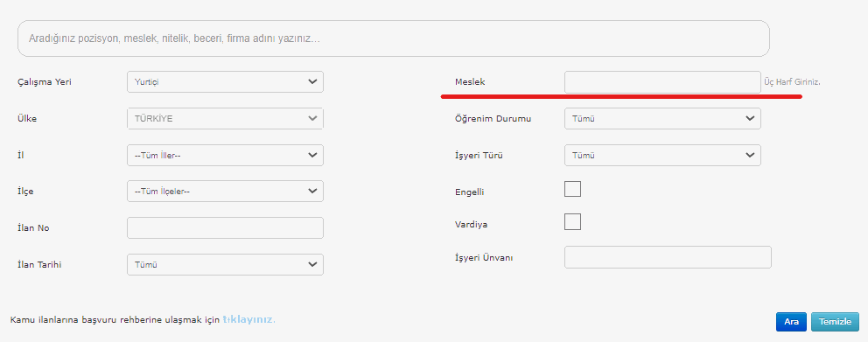Click the chevron arrow of Çalışma Yeri
Screen dimensions: 868x342
point(312,82)
